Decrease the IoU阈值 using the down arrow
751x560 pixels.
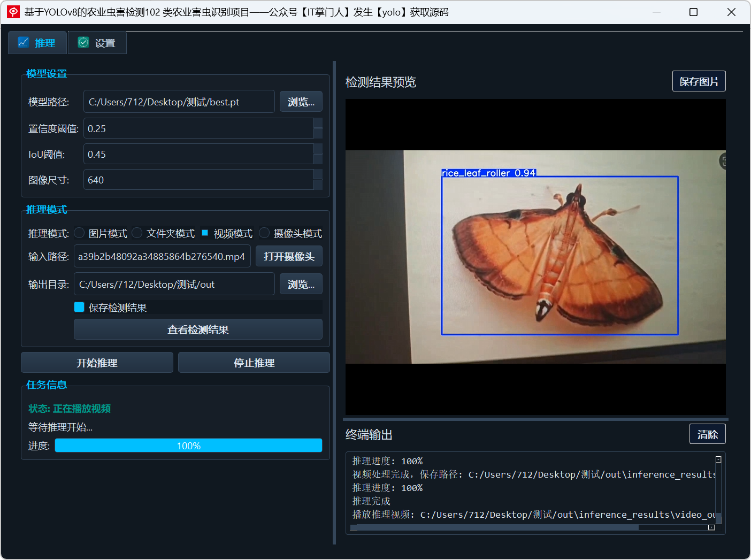tap(318, 159)
